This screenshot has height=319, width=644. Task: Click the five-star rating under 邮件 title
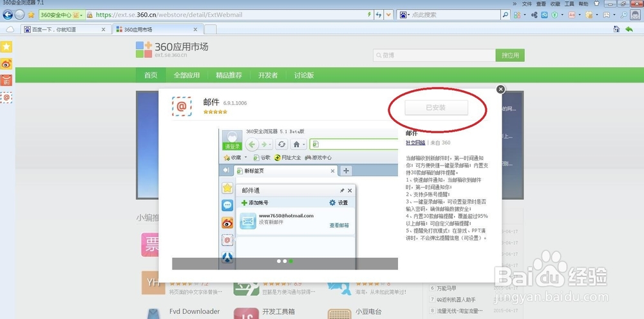tap(215, 112)
